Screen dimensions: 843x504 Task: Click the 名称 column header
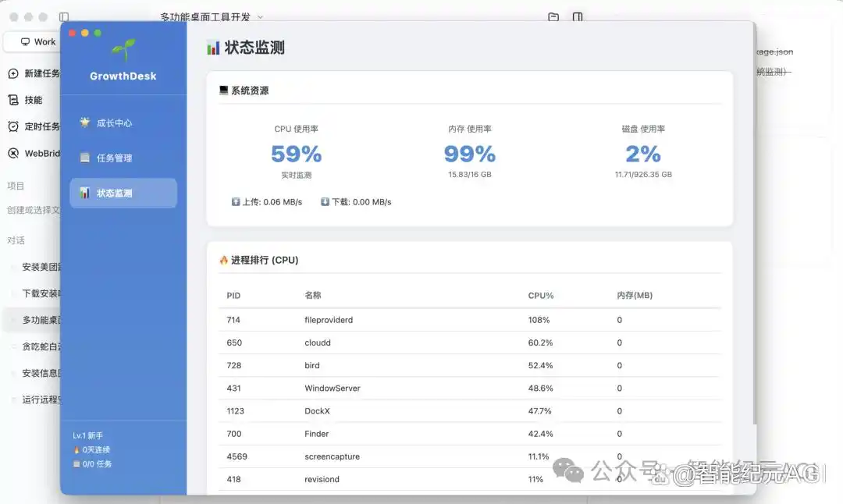pos(313,295)
